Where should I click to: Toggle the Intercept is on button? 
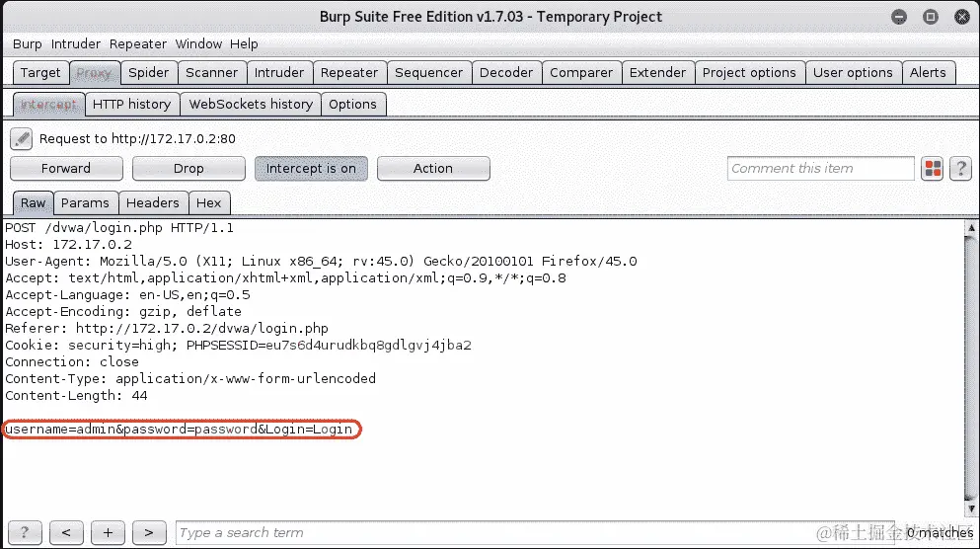(311, 169)
